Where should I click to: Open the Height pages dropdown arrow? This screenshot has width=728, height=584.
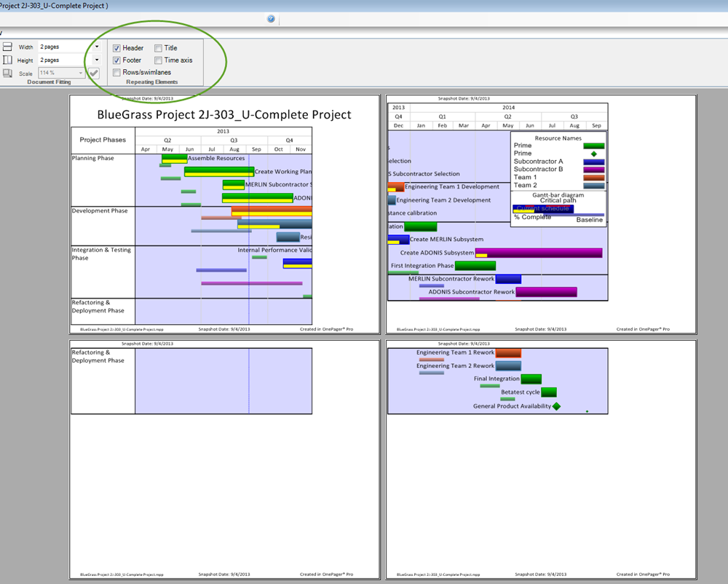[97, 60]
